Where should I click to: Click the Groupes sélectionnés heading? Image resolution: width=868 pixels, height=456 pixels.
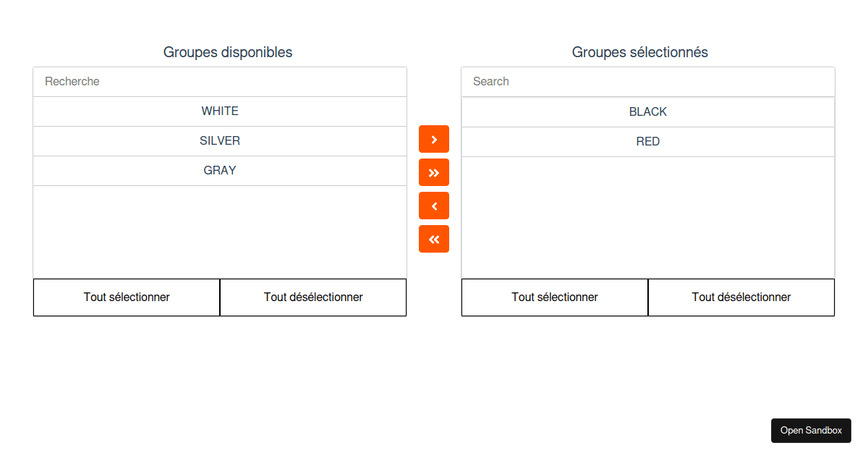pos(640,52)
